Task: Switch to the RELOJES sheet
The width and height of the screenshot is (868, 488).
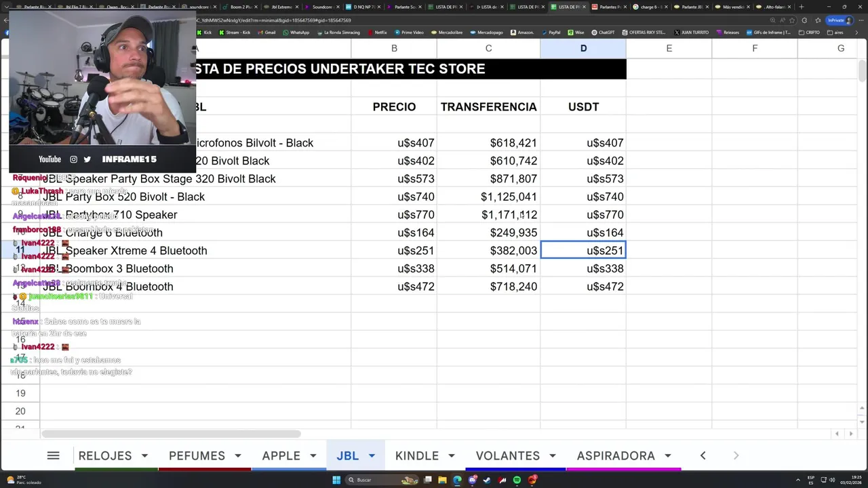Action: [105, 455]
